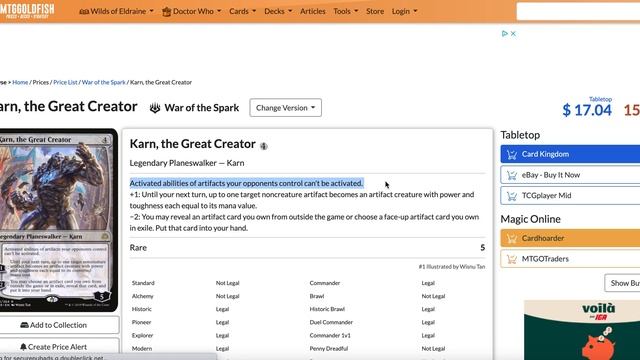The image size is (640, 360).
Task: Click the 'Duel Commander' format row label
Action: click(x=331, y=322)
